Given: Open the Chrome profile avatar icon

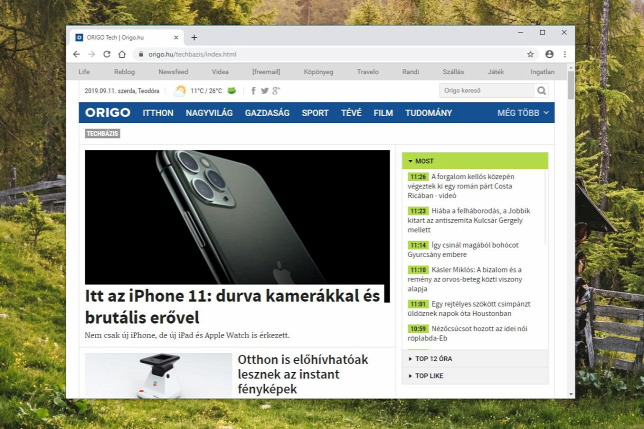Looking at the screenshot, I should (x=549, y=54).
